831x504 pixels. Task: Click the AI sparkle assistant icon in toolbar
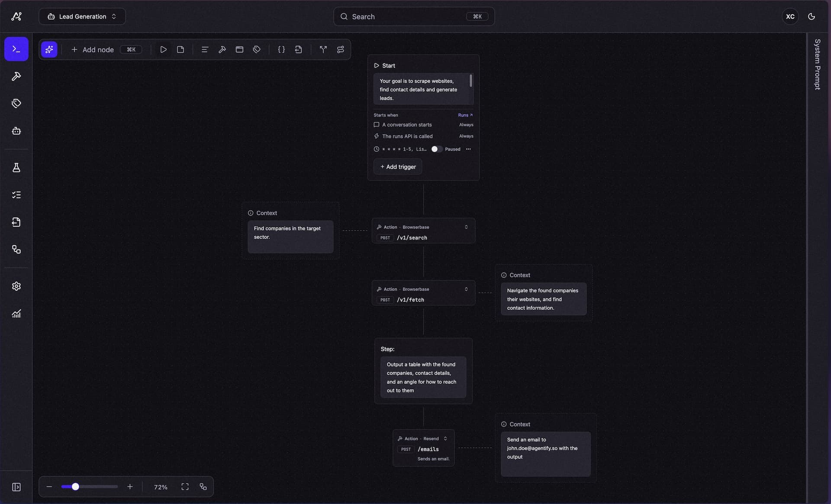coord(49,49)
